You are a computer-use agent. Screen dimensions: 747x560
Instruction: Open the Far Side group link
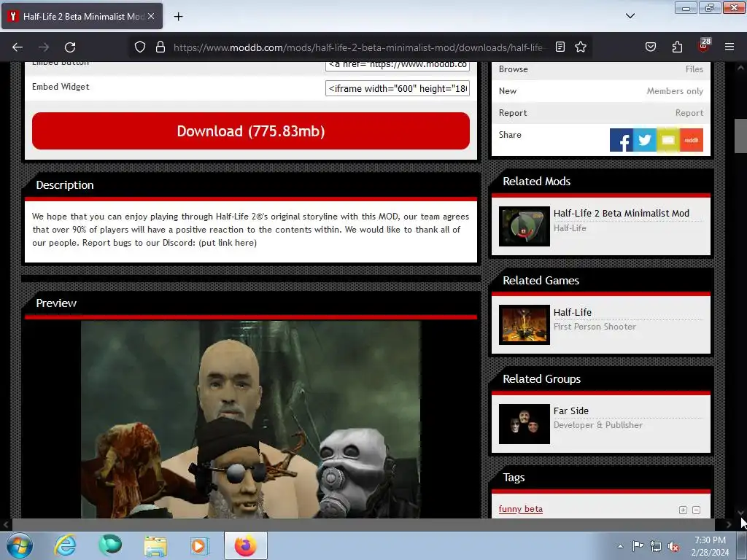(x=570, y=411)
